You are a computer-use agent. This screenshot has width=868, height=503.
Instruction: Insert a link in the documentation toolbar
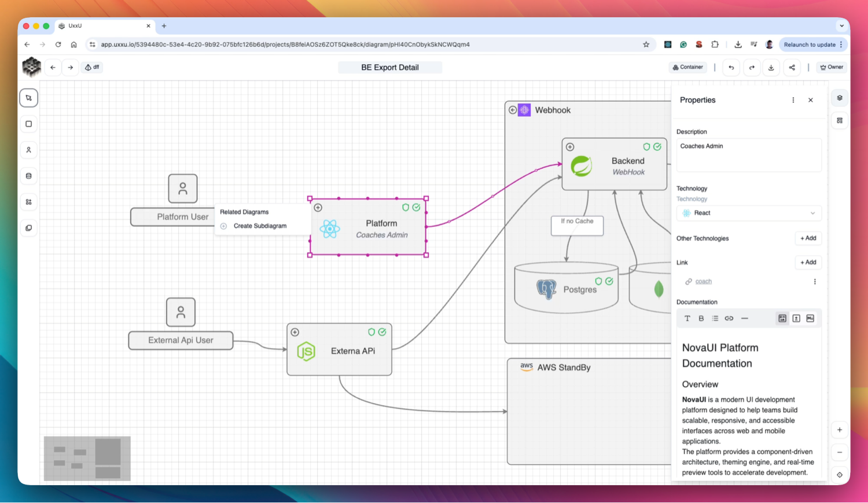pos(729,319)
